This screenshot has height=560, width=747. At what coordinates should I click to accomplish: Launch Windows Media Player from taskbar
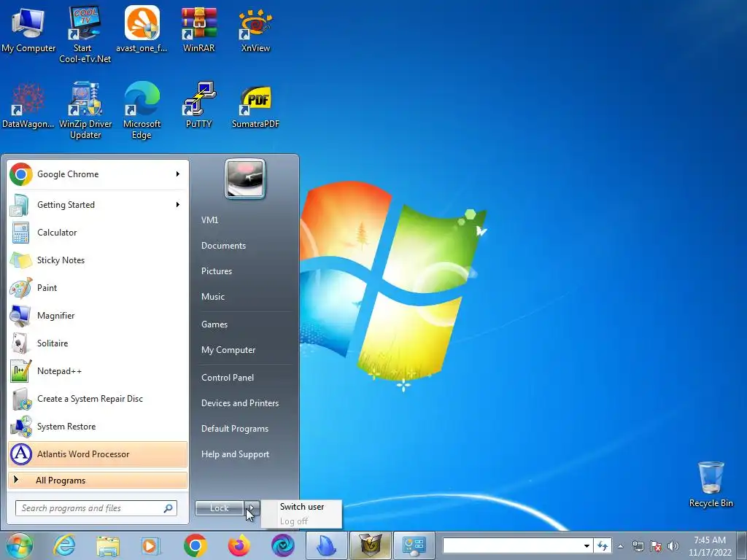151,545
